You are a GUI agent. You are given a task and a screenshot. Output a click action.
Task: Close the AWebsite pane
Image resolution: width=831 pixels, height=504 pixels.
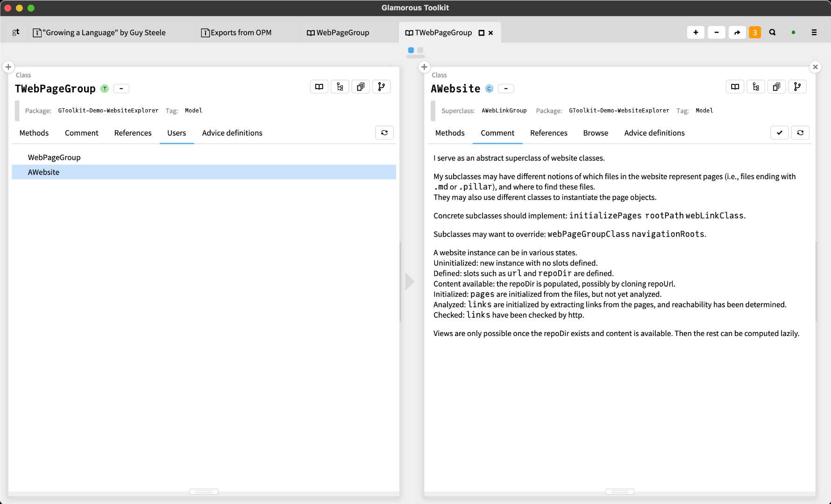[815, 67]
